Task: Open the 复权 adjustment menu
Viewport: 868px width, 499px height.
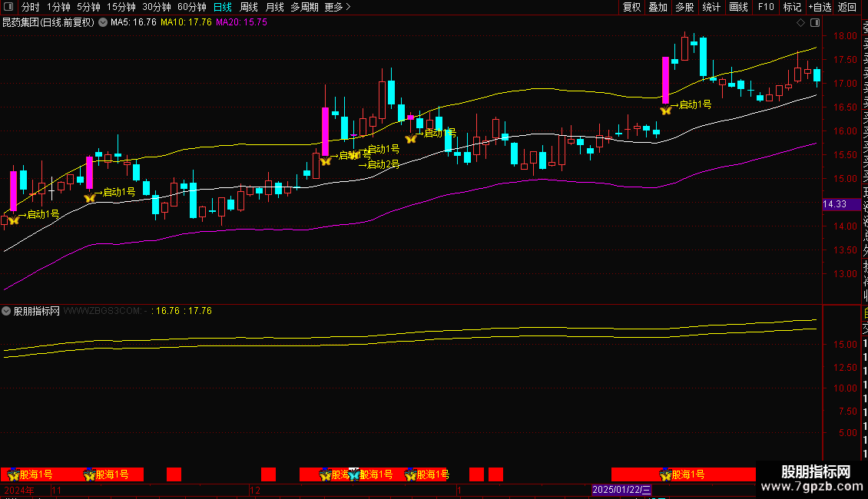Action: click(x=631, y=7)
